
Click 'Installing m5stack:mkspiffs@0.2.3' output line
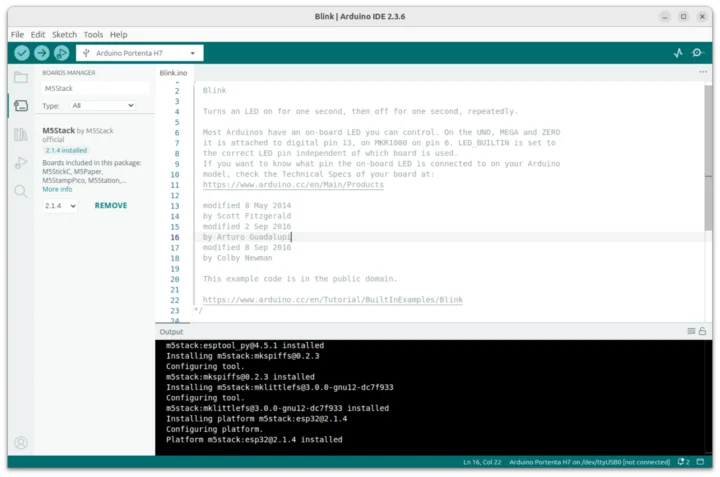(242, 356)
